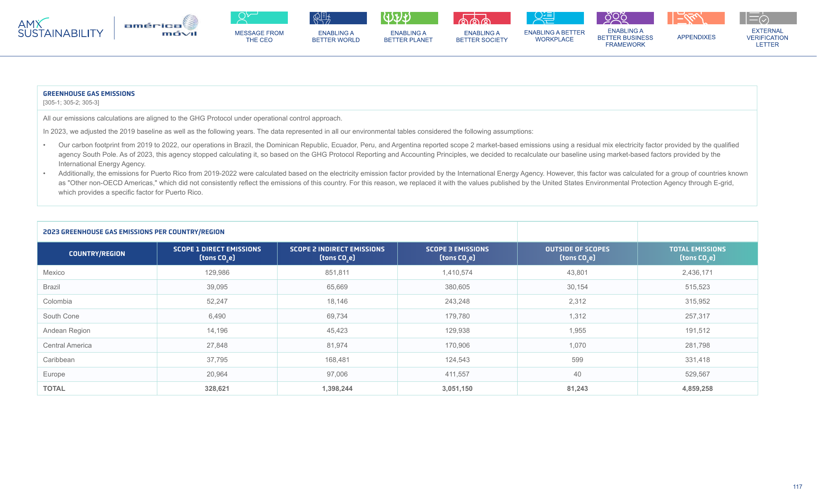The height and width of the screenshot is (504, 817).
Task: Select the Europe row label
Action: coord(54,374)
